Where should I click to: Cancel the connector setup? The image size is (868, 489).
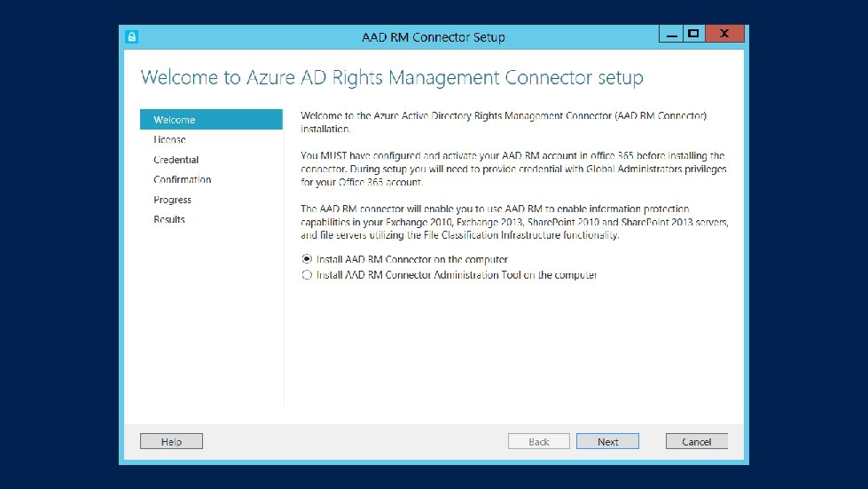click(x=696, y=441)
